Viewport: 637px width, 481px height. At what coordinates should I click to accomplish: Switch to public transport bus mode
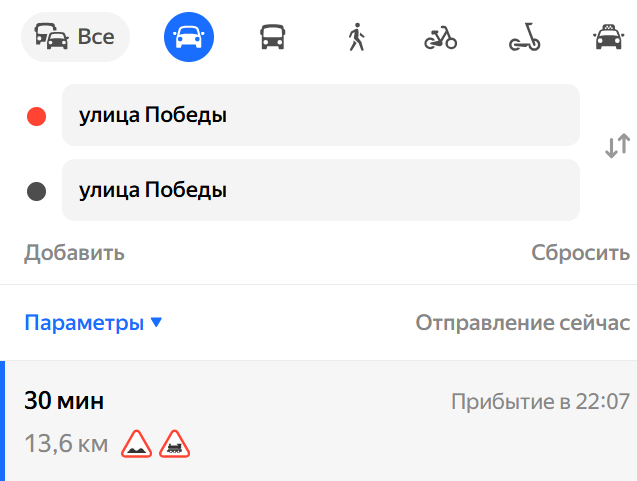pos(272,38)
